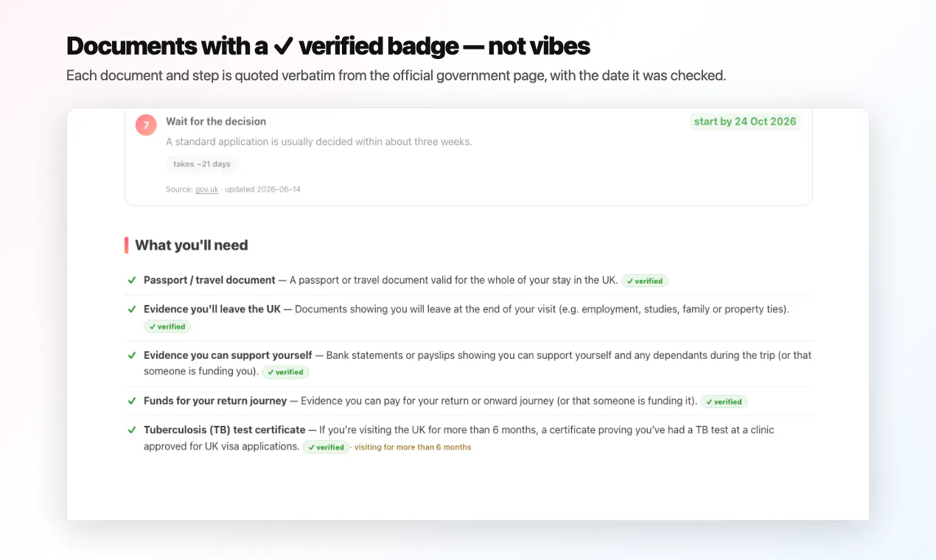Select the 'takes ~21 days' pill
The width and height of the screenshot is (936, 560).
(x=202, y=164)
